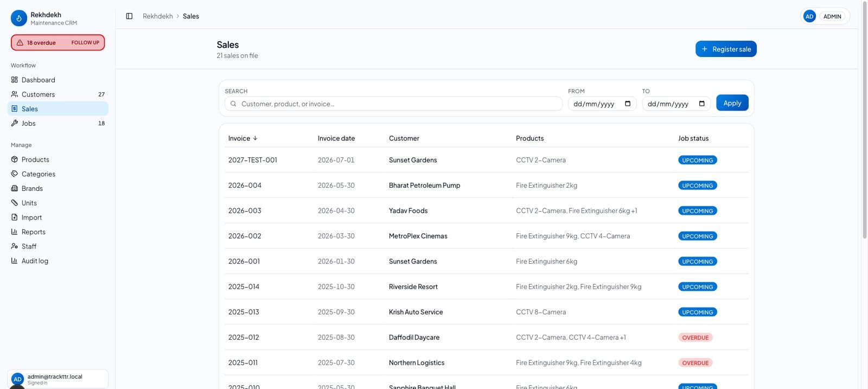Open the Import page
Screen dimensions: 868x389
point(58,218)
